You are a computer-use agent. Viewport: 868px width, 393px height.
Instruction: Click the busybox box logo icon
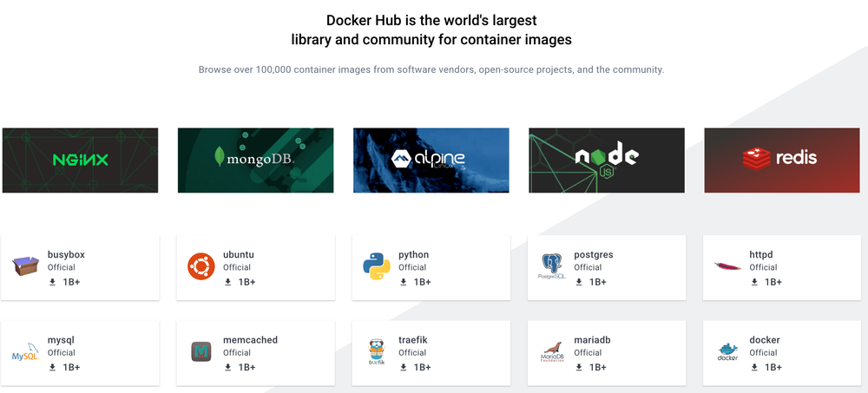[x=25, y=266]
